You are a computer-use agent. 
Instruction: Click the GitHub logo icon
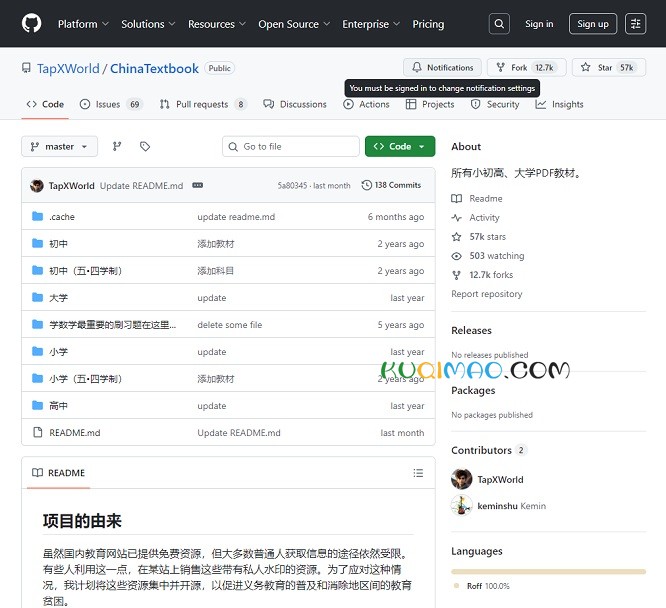pos(31,23)
